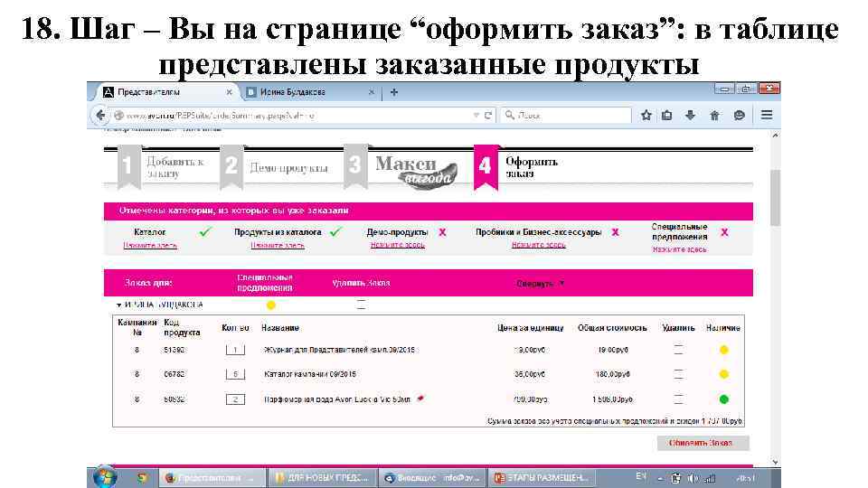Click the chat smiley icon in toolbar
Viewport: 868px width, 488px height.
coord(739,115)
